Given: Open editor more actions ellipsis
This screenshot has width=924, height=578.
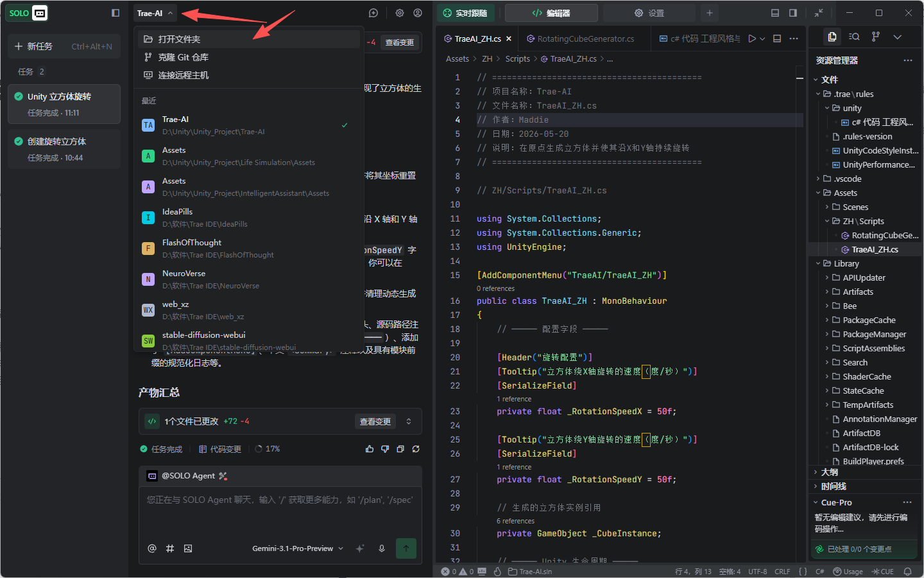Looking at the screenshot, I should pos(794,39).
